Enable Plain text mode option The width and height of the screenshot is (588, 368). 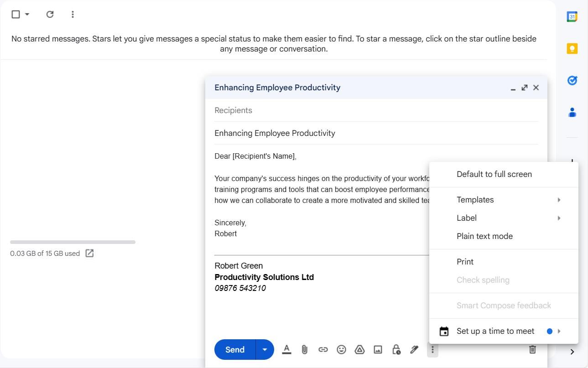484,236
